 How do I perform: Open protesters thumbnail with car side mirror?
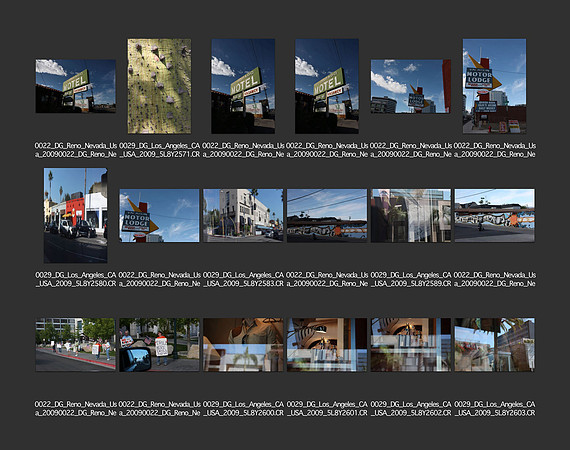[159, 345]
